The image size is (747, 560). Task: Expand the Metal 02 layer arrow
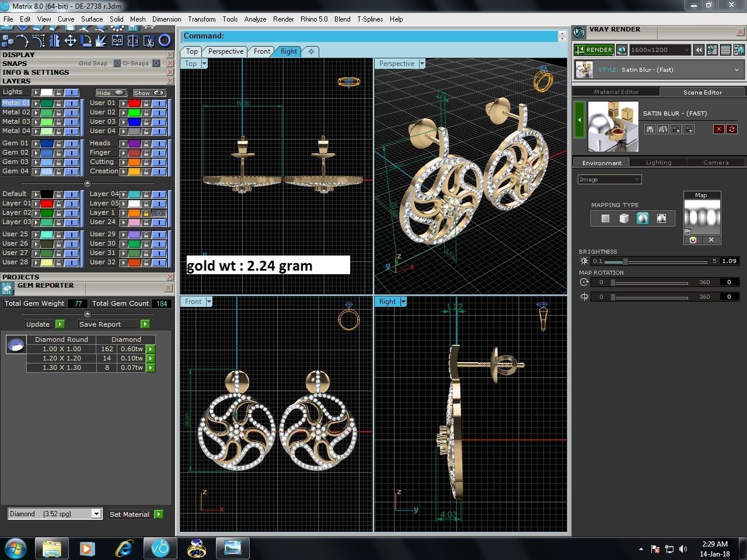36,113
